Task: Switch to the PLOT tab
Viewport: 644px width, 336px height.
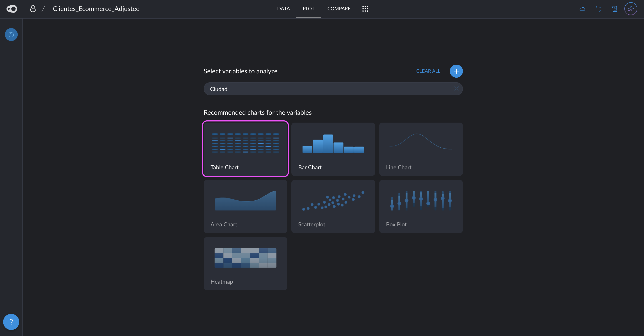Action: tap(308, 9)
